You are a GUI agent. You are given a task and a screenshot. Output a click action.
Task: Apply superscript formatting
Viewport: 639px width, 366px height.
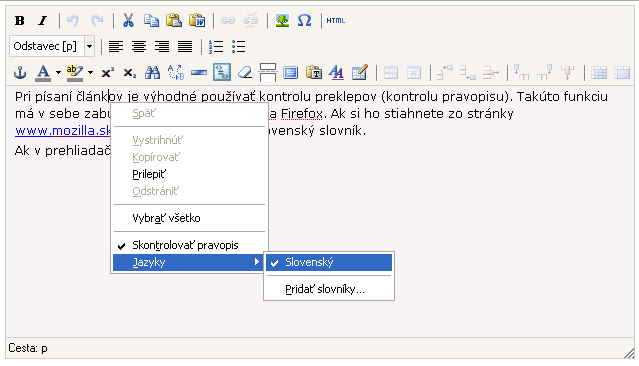click(108, 73)
